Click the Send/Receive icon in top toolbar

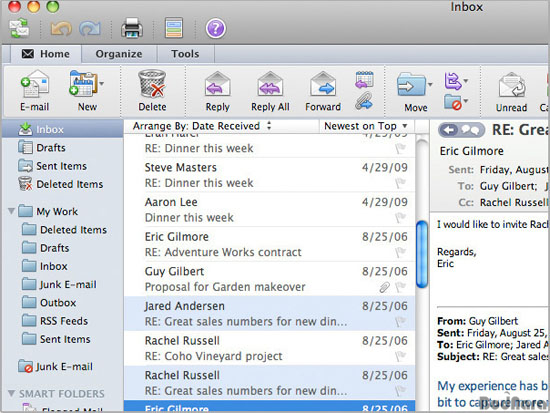coord(19,28)
